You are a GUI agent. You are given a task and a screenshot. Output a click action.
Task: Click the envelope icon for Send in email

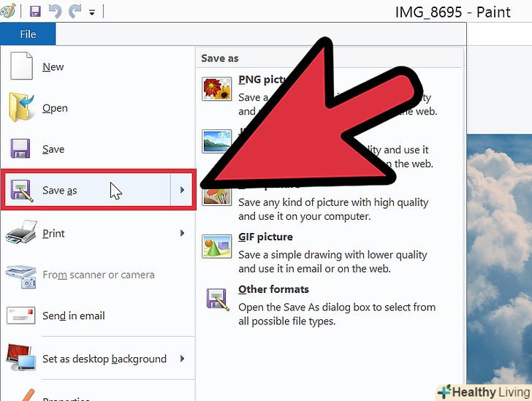click(x=20, y=316)
